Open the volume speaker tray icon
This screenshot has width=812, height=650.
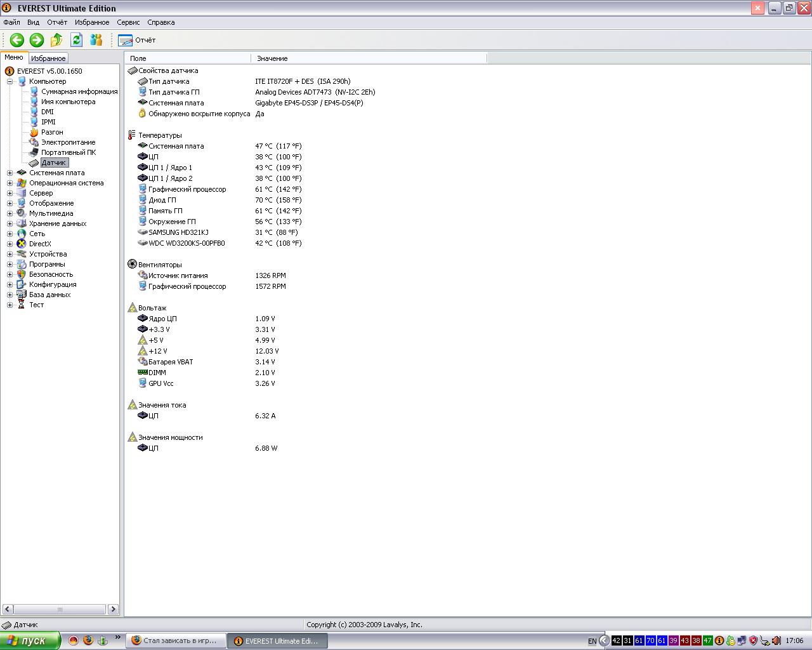tap(776, 640)
